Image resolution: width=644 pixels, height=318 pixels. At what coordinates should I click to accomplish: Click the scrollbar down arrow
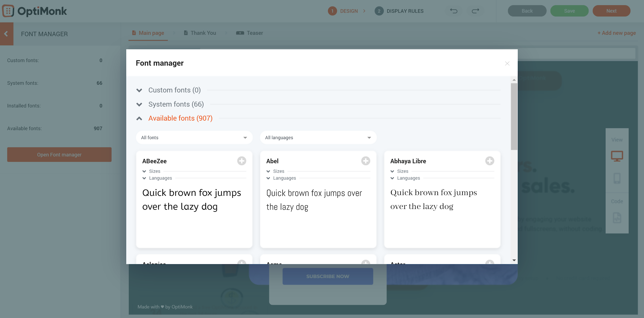coord(514,260)
